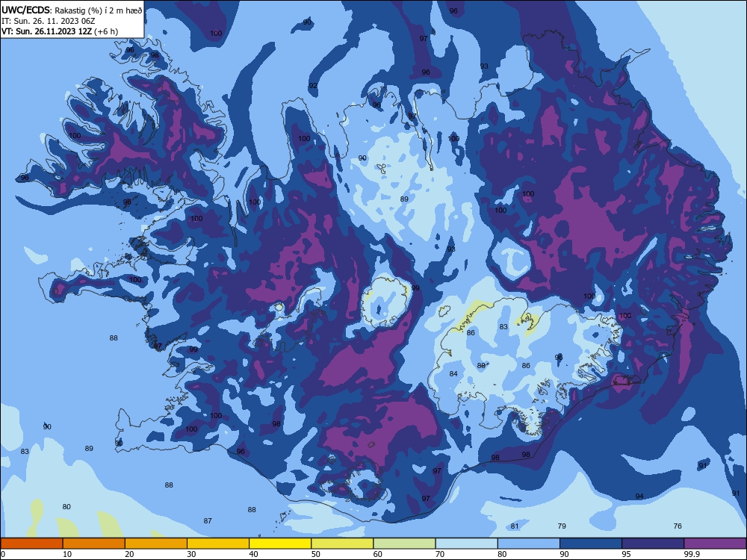Screen dimensions: 747x560
Task: Click the 10–20 orange legend swatch
Action: tap(94, 544)
